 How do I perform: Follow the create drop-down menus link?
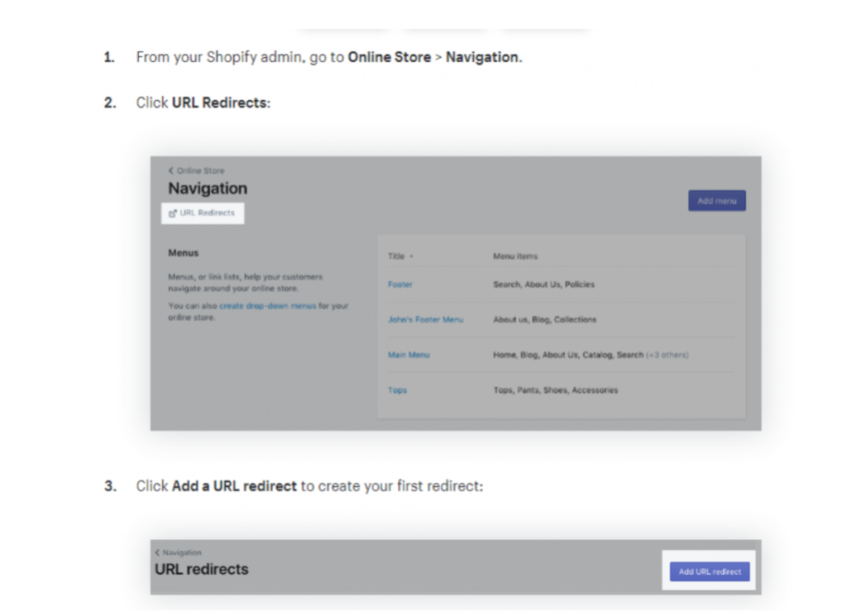pos(267,306)
